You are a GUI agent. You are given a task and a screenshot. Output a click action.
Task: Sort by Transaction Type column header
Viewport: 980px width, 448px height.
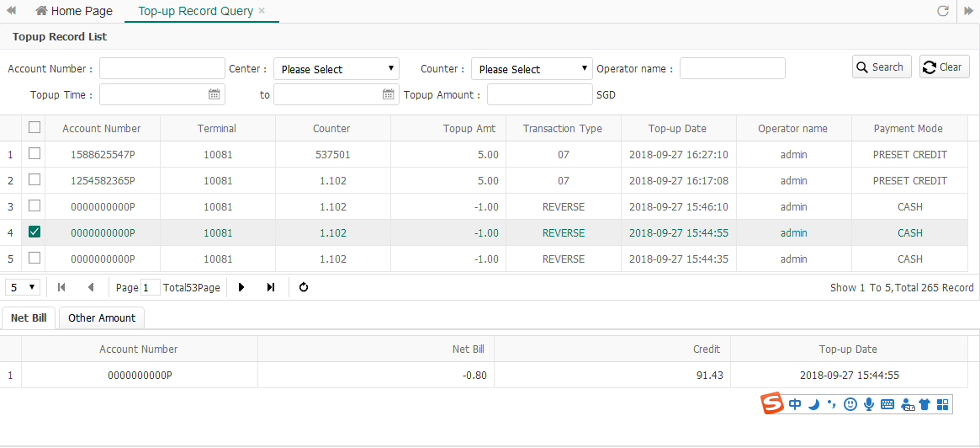point(563,128)
